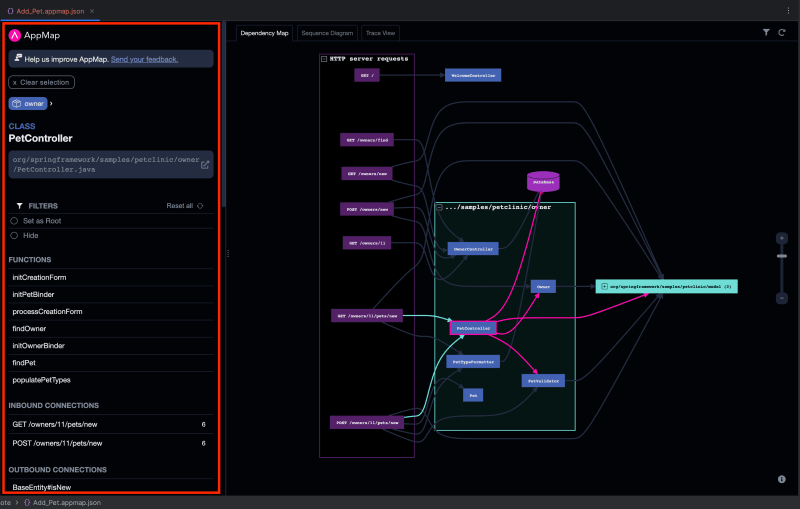The width and height of the screenshot is (800, 509).
Task: Select the Database cylinder node
Action: coord(543,182)
